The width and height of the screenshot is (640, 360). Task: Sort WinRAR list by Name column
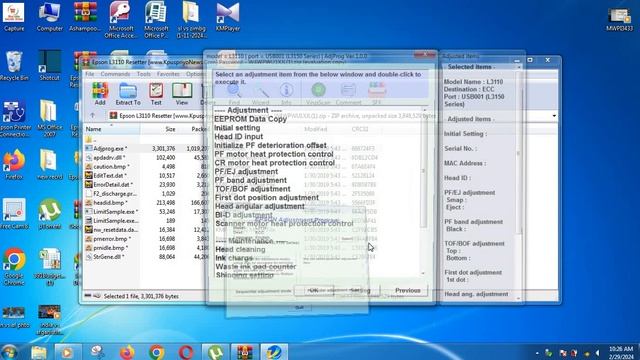tap(111, 129)
